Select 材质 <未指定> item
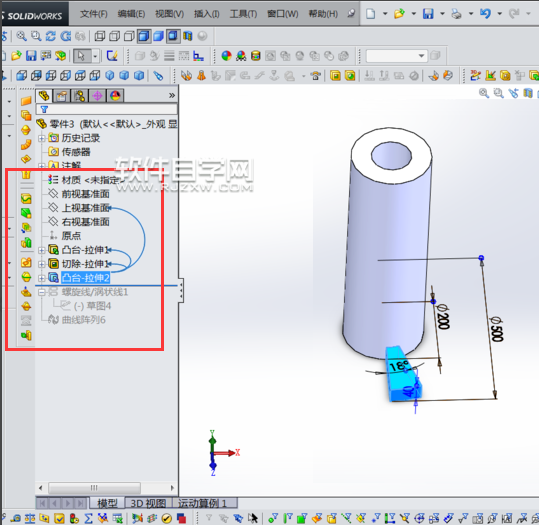The width and height of the screenshot is (539, 525). tap(93, 180)
